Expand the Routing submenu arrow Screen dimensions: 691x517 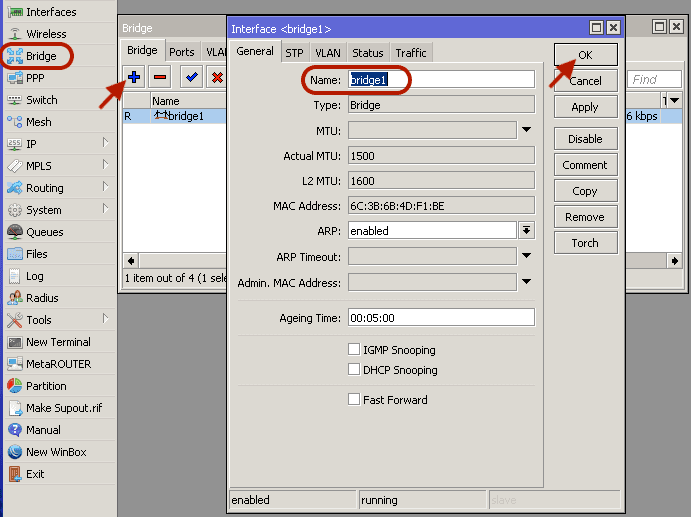105,186
